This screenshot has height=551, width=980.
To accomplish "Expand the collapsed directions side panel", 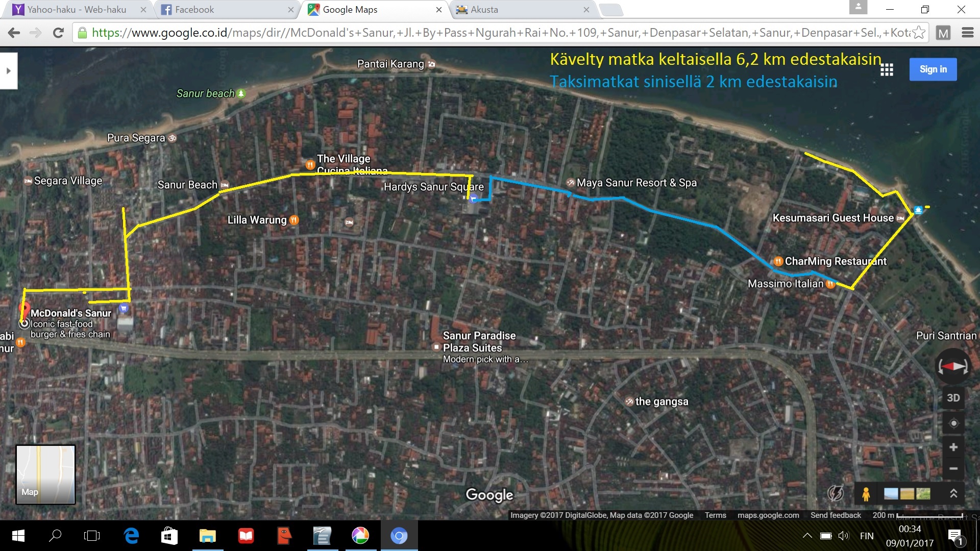I will click(x=8, y=71).
